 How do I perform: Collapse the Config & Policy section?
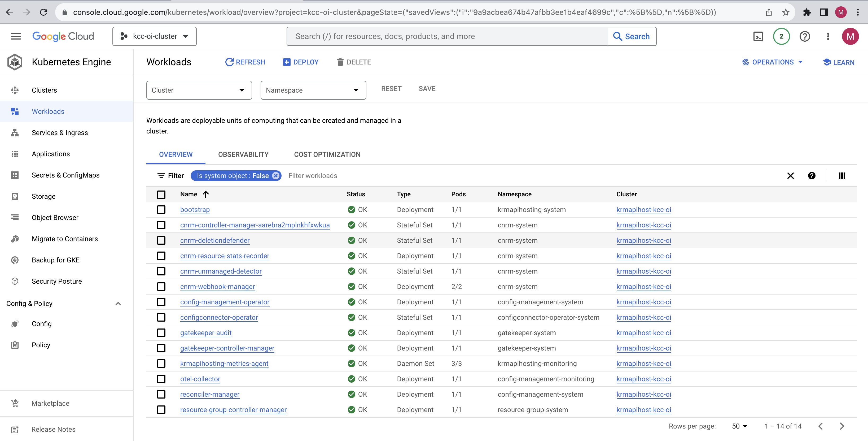(x=118, y=303)
